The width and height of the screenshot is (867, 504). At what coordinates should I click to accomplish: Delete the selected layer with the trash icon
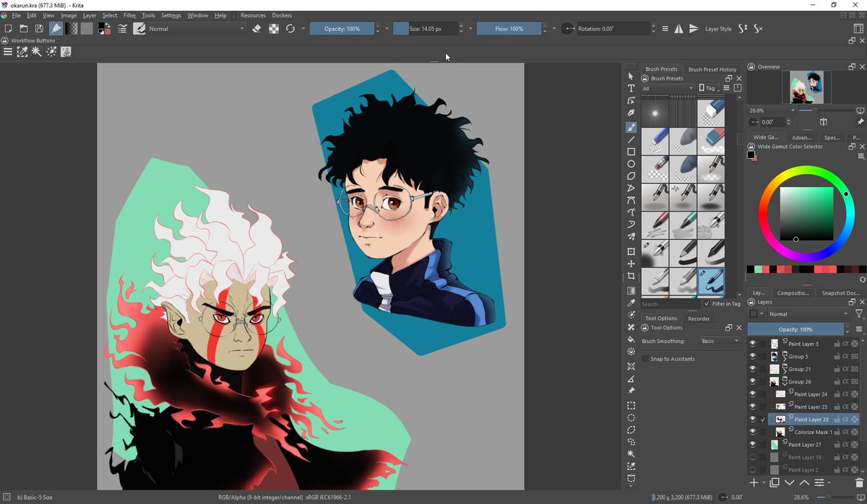859,483
